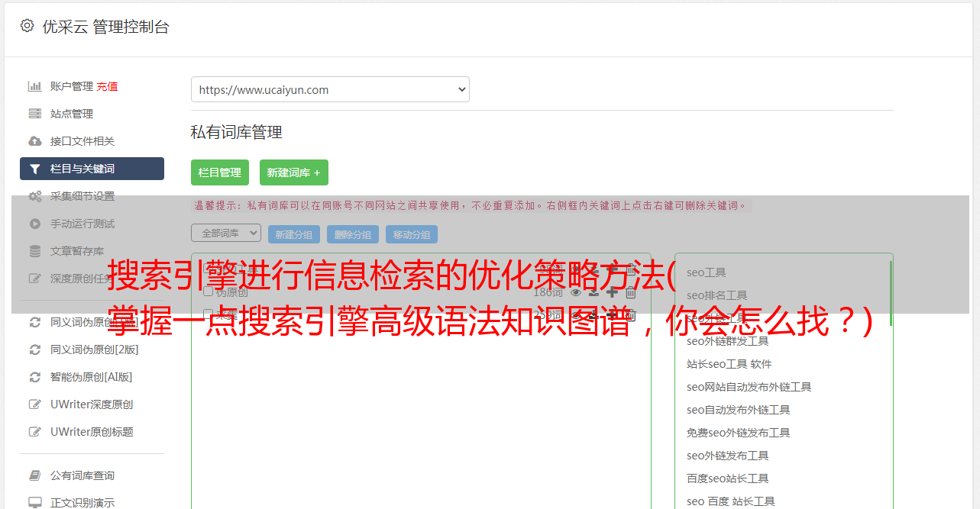Select keyword 免费seo外链发布工具
This screenshot has width=980, height=509.
click(x=739, y=433)
